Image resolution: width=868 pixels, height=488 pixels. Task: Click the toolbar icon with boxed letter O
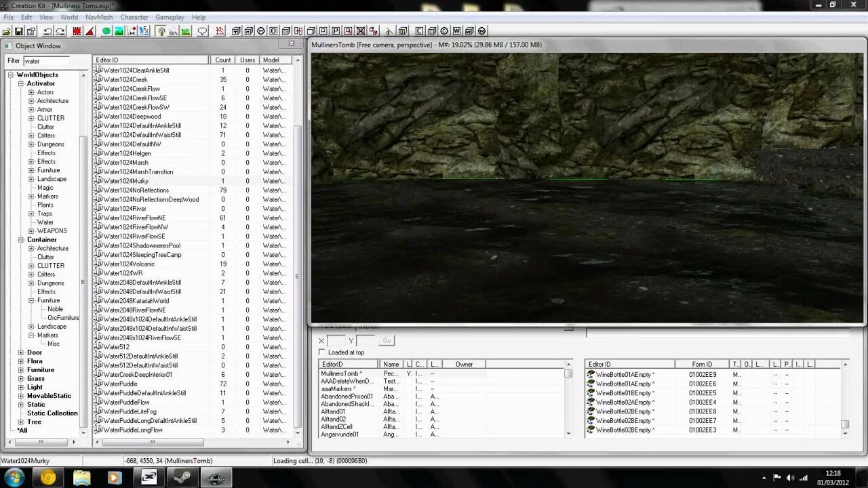pos(273,31)
